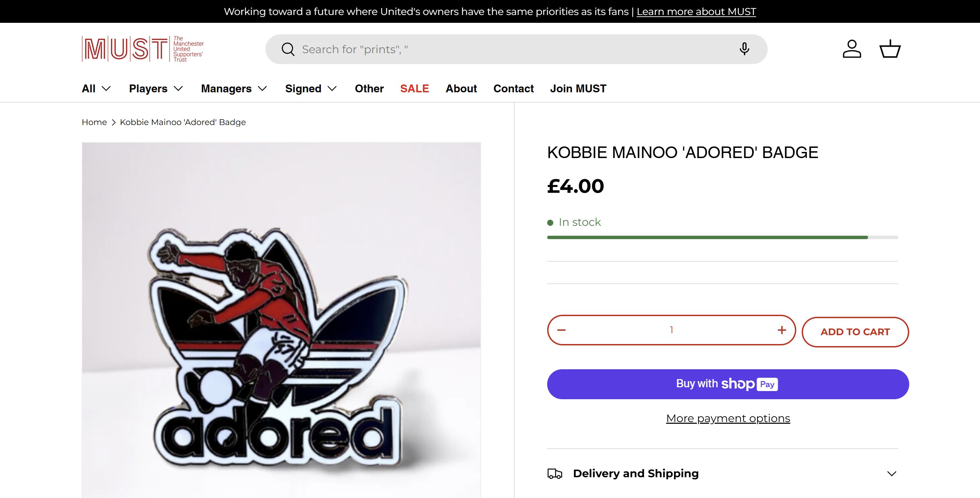Open the shopping basket icon

890,49
